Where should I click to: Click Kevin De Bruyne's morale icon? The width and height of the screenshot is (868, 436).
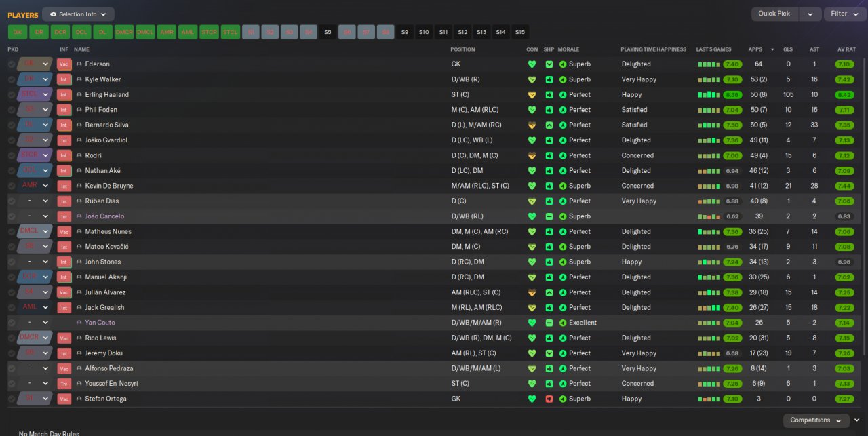[x=563, y=186]
